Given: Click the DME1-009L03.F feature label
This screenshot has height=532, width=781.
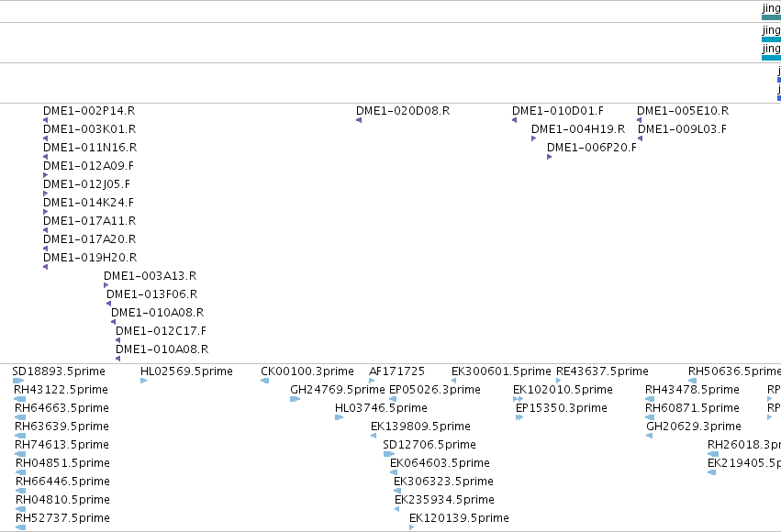Looking at the screenshot, I should 683,129.
